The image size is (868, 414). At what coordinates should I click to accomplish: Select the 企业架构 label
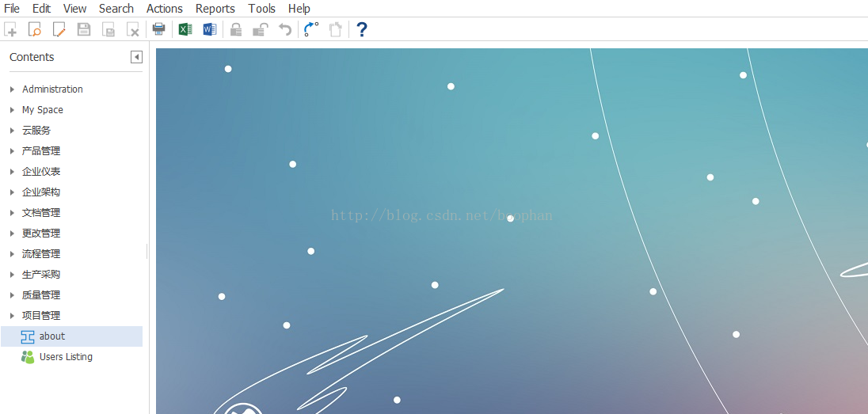(x=41, y=192)
